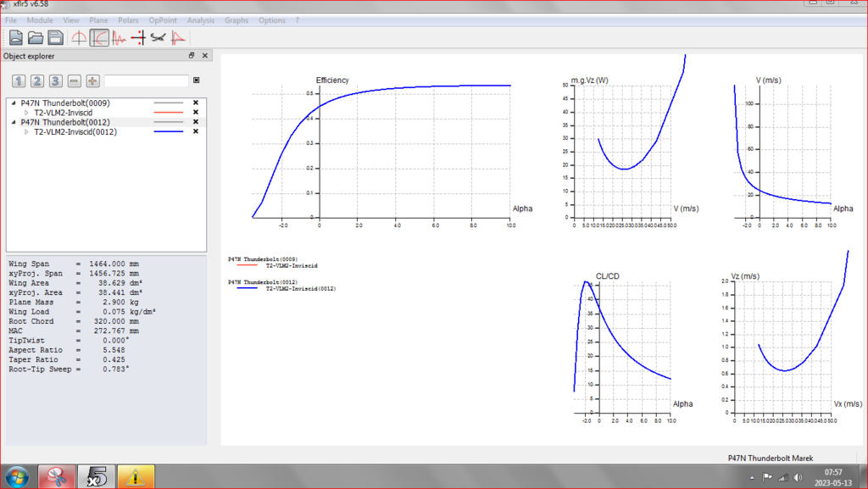This screenshot has width=868, height=489.
Task: Select the 3D airplane view icon
Action: click(158, 37)
